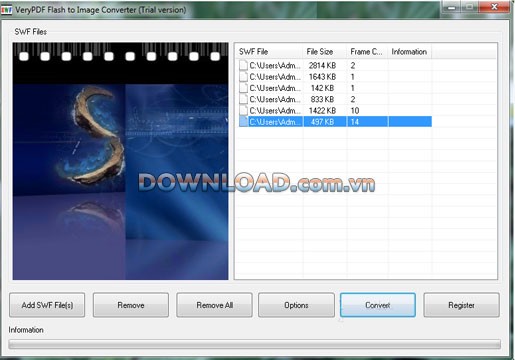Click the Add SWF File(s) button
This screenshot has width=515, height=360.
click(x=47, y=305)
